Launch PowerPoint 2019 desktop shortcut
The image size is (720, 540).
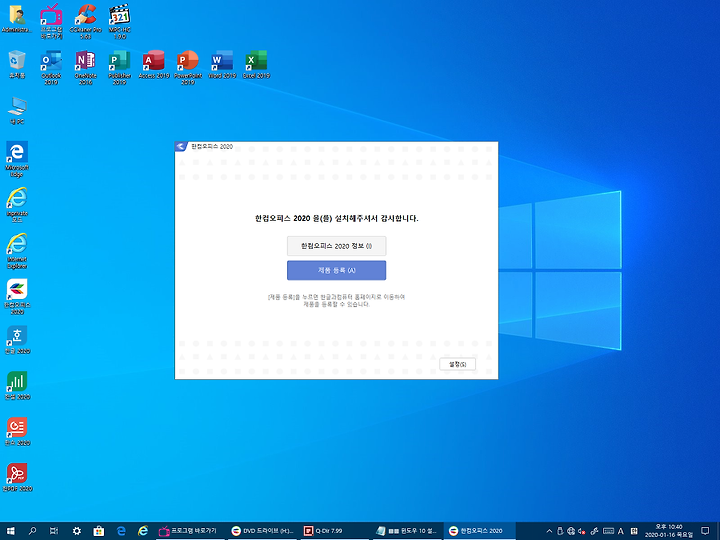click(x=188, y=68)
